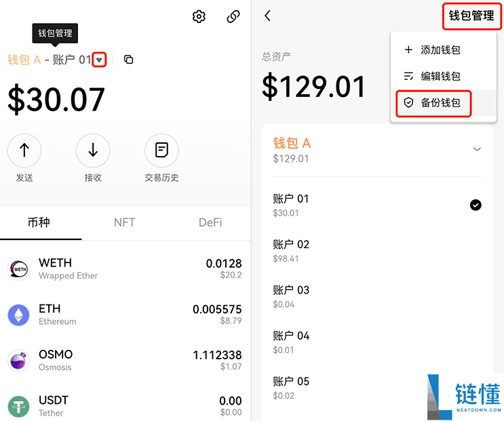Click the 发送 label
This screenshot has height=421, width=504.
coord(24,178)
